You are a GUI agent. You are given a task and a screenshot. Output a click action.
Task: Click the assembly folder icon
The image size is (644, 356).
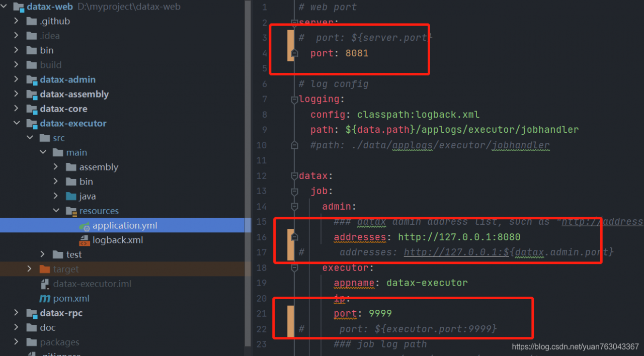point(71,167)
